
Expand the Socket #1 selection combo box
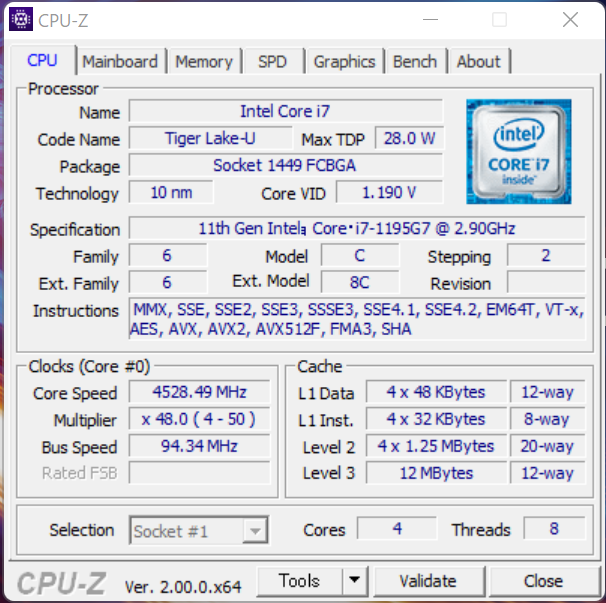coord(199,530)
